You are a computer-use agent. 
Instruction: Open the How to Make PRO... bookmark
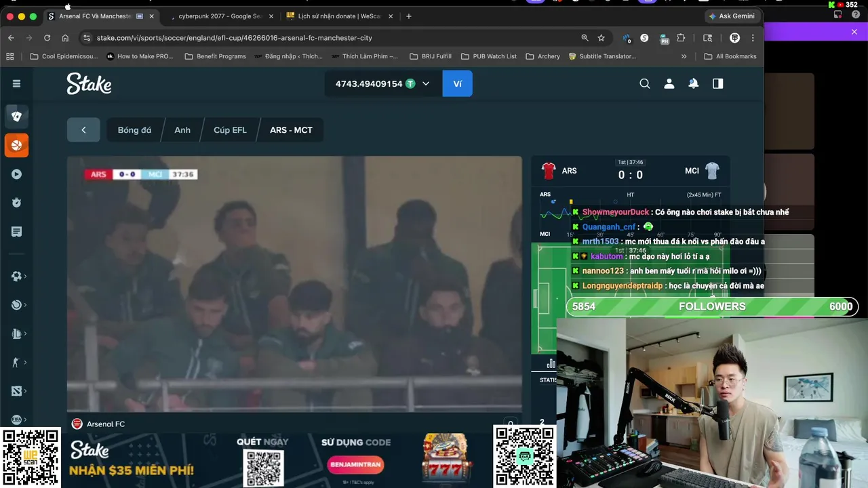coord(140,56)
